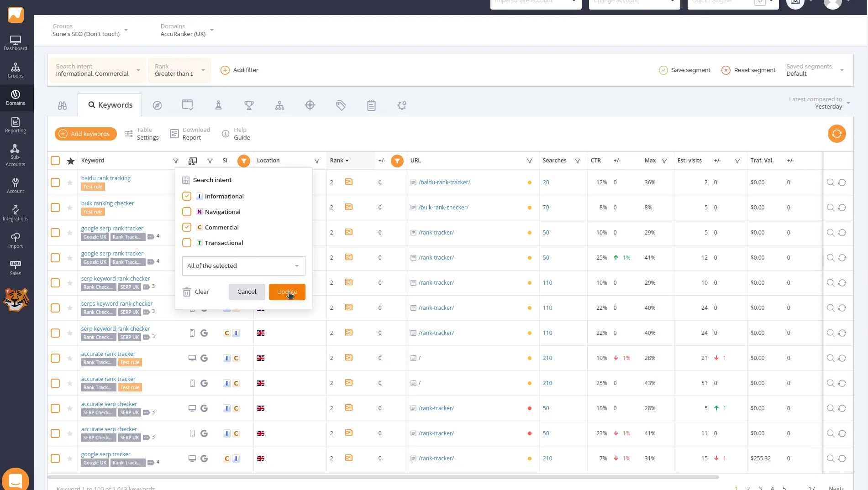The image size is (868, 490).
Task: Open the Tags tab icon
Action: (x=341, y=105)
